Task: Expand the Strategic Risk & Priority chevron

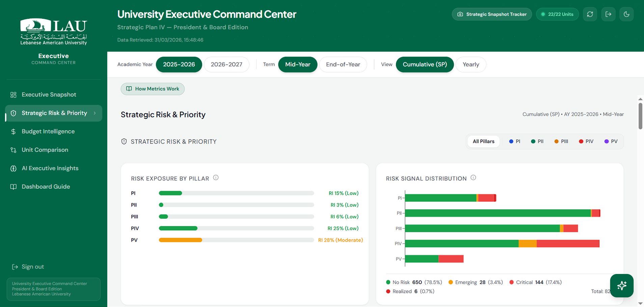Action: [x=95, y=113]
